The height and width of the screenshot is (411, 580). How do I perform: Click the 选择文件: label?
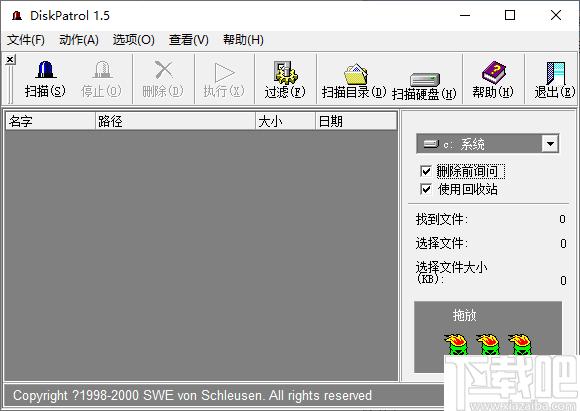click(x=442, y=243)
